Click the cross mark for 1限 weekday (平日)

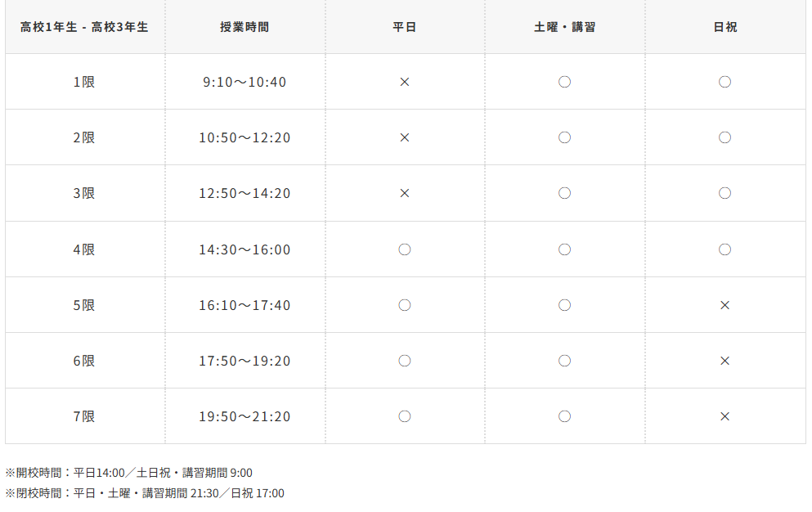404,82
